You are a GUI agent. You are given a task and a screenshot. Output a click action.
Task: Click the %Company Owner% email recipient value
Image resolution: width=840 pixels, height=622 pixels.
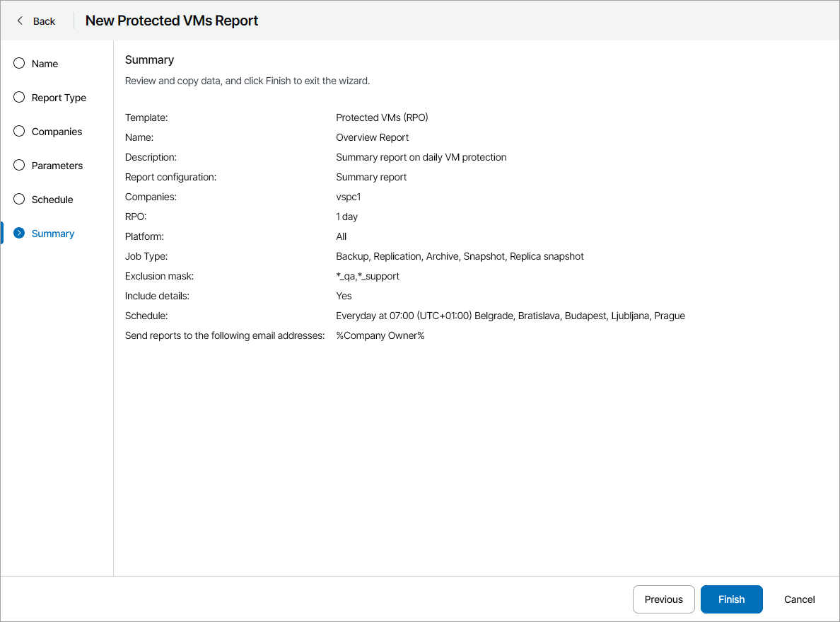pos(380,335)
